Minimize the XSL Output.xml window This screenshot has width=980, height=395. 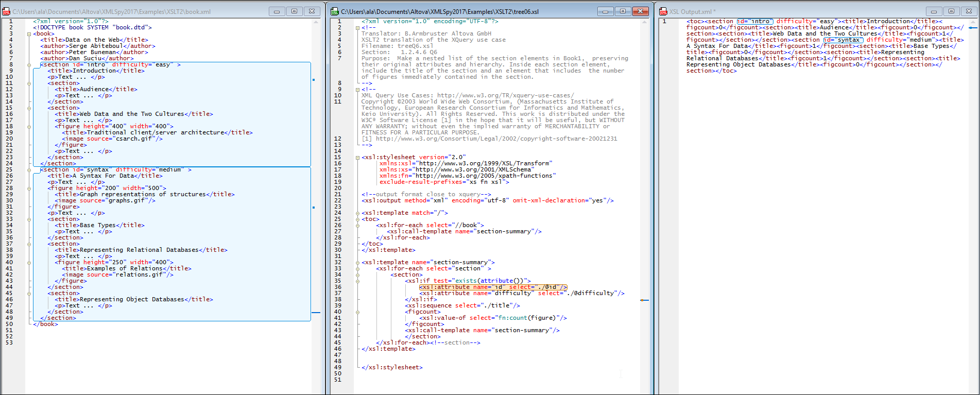(934, 11)
